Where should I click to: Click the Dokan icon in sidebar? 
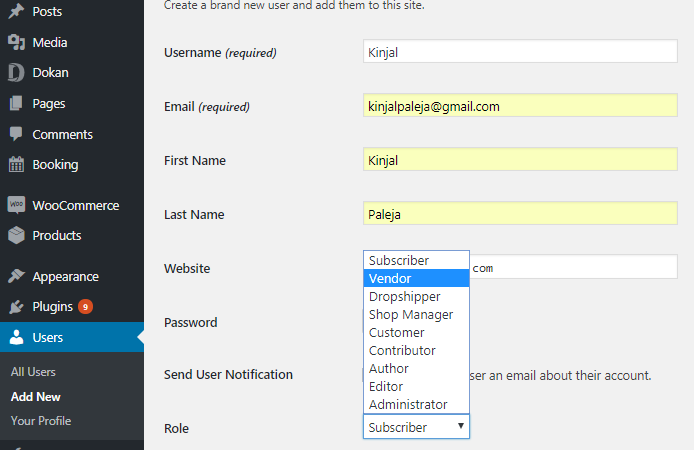[x=16, y=73]
